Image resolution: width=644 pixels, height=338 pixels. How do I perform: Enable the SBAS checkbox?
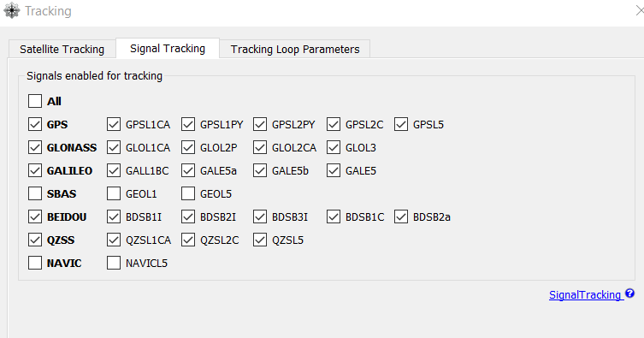click(x=35, y=193)
